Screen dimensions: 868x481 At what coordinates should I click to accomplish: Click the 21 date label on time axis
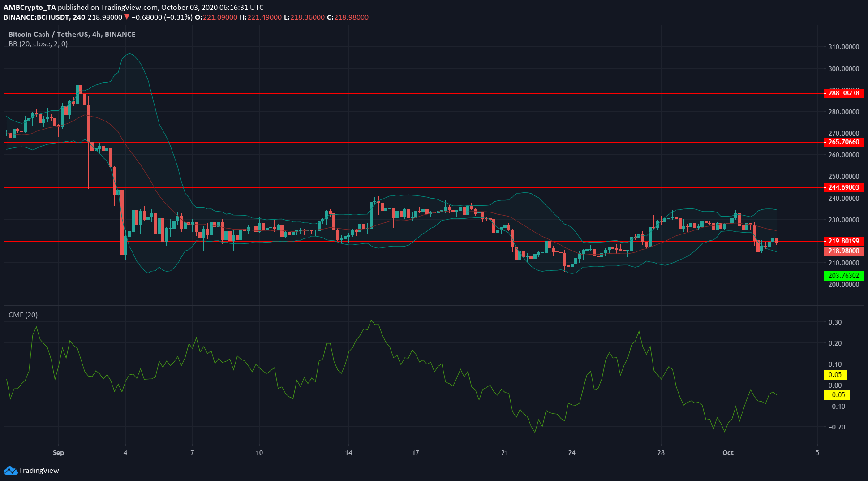tap(505, 453)
